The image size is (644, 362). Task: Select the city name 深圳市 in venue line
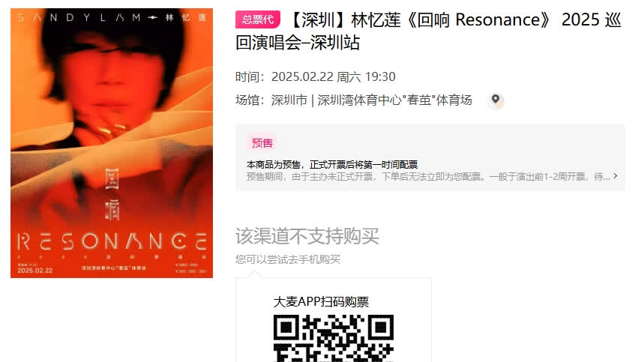[289, 100]
